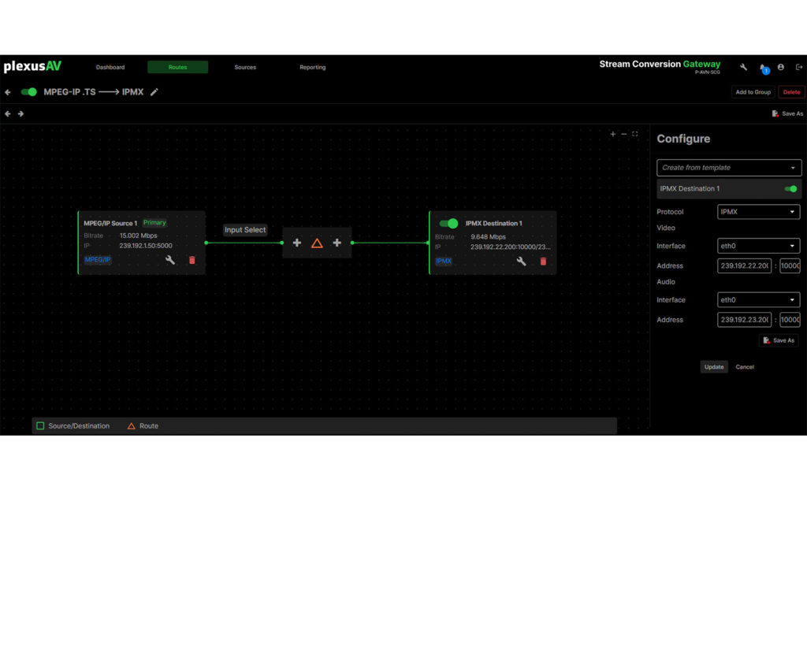
Task: Click the Input Select label
Action: pos(245,230)
